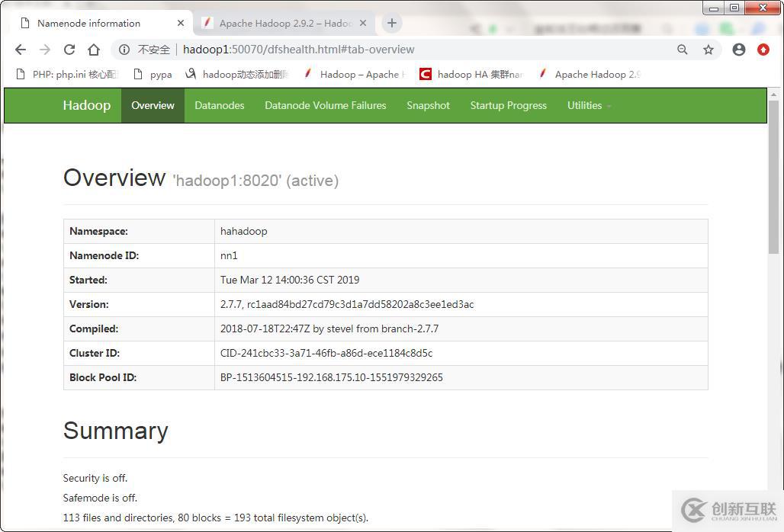Click the red update arrow icon

tap(763, 50)
